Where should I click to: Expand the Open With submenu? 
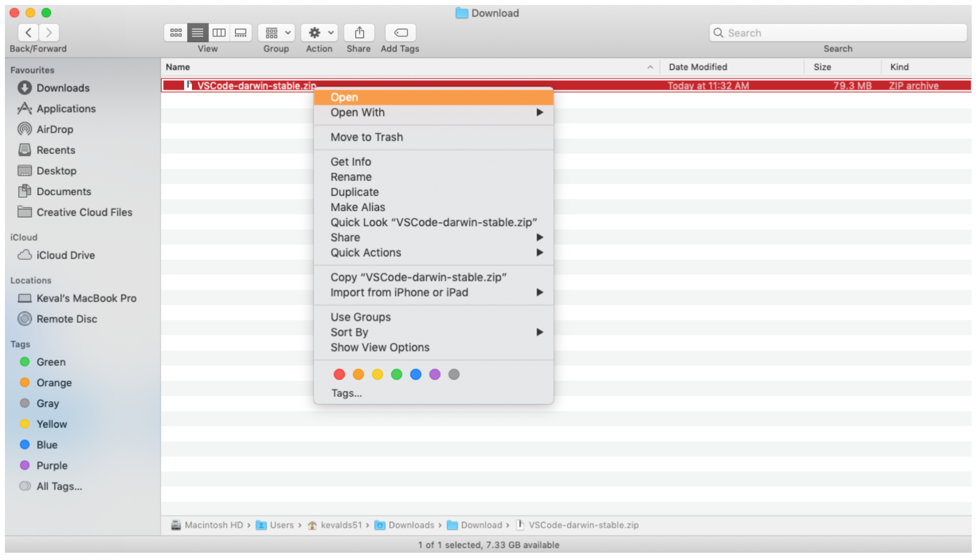coord(433,112)
